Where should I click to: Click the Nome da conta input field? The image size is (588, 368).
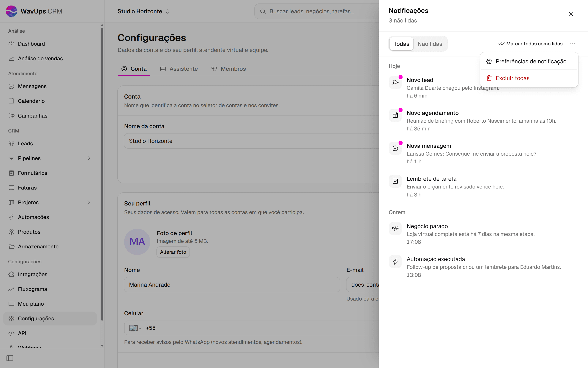tap(251, 141)
